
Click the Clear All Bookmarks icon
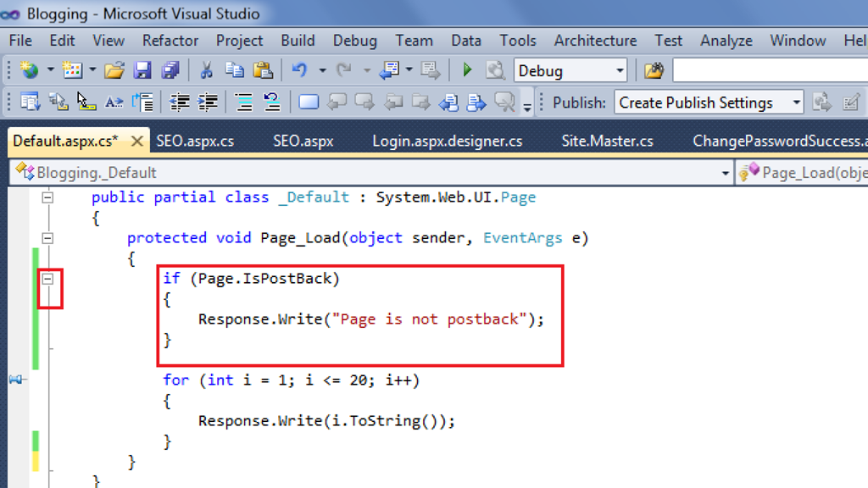505,103
